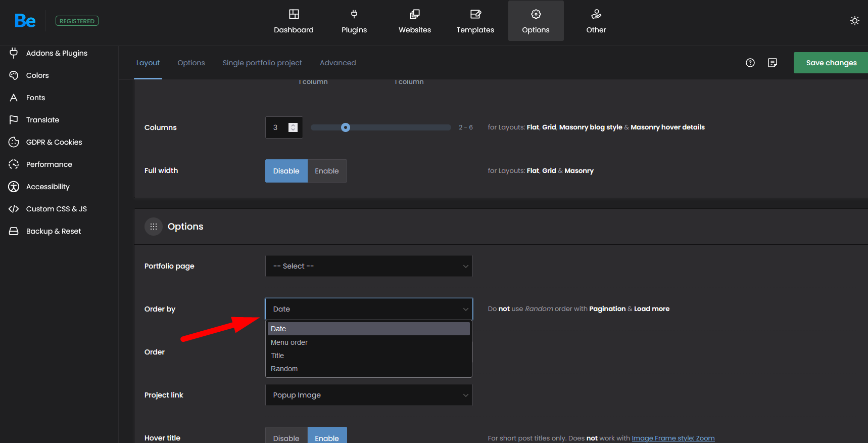Click the Backup & Reset drive icon
Image resolution: width=868 pixels, height=443 pixels.
click(14, 231)
